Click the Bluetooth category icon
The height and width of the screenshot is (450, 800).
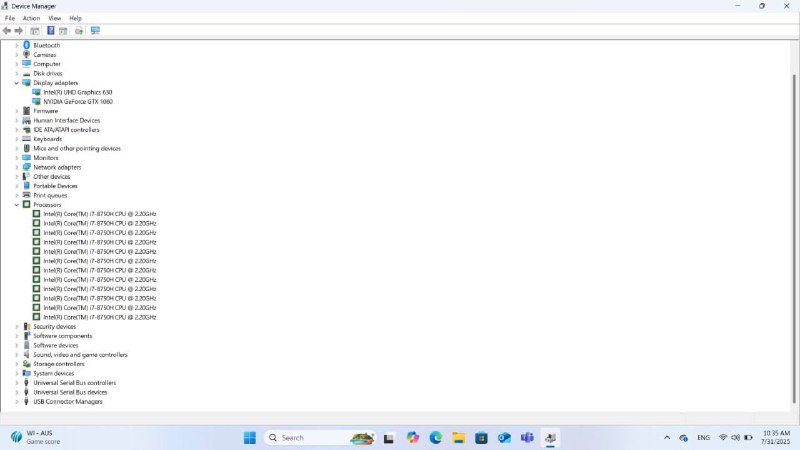click(27, 45)
